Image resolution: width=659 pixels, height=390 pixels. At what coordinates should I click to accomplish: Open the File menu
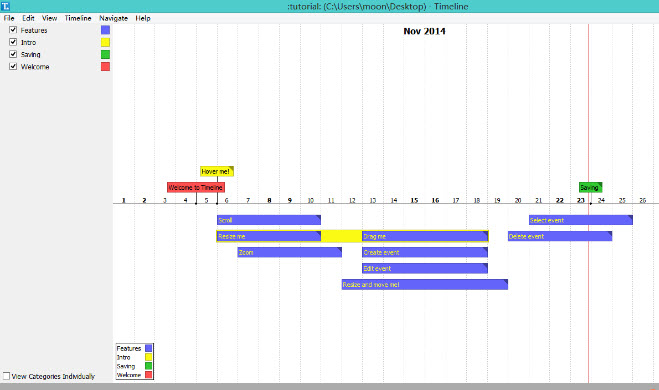(x=9, y=18)
